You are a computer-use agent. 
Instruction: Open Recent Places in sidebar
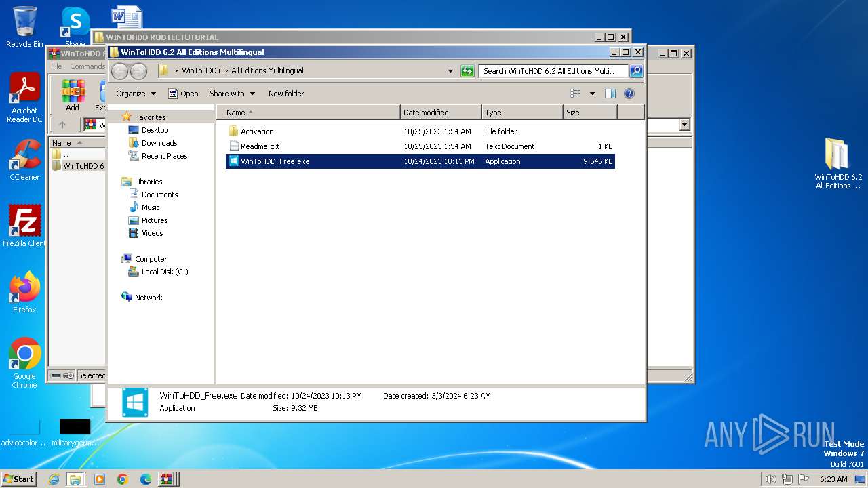(164, 156)
